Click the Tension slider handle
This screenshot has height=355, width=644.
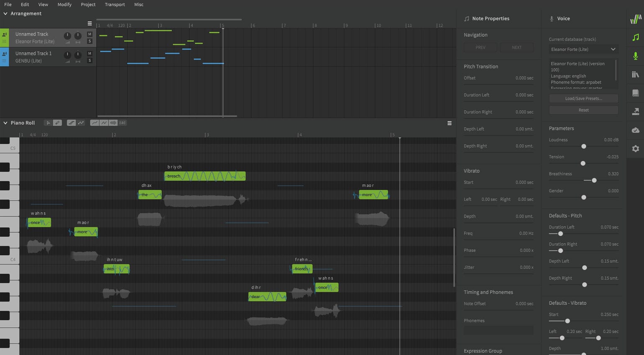pos(583,163)
